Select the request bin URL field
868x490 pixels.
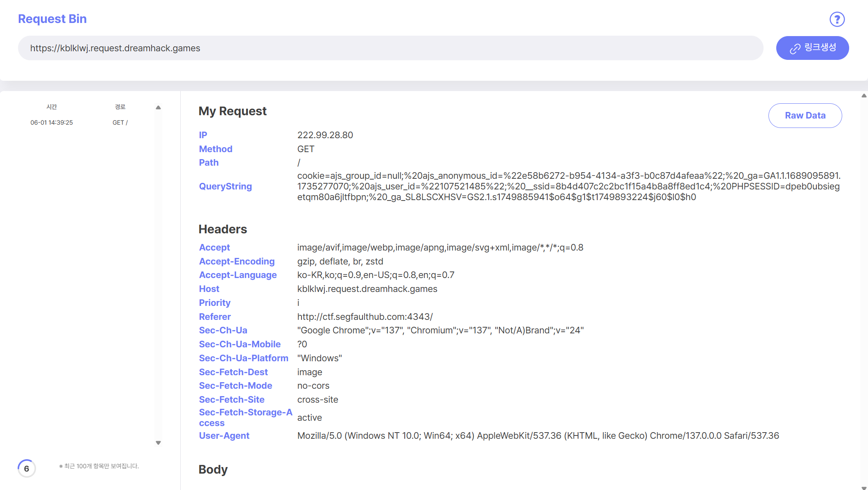coord(390,48)
